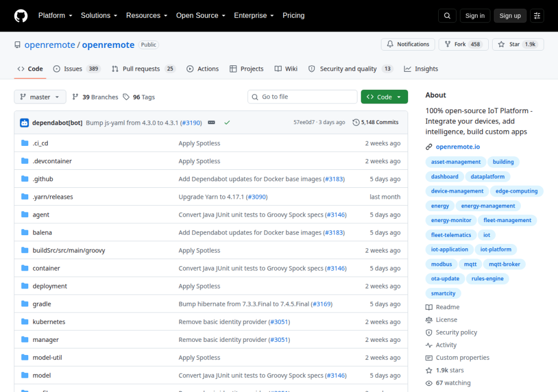558x392 pixels.
Task: Open the openremote owner link
Action: coord(50,45)
